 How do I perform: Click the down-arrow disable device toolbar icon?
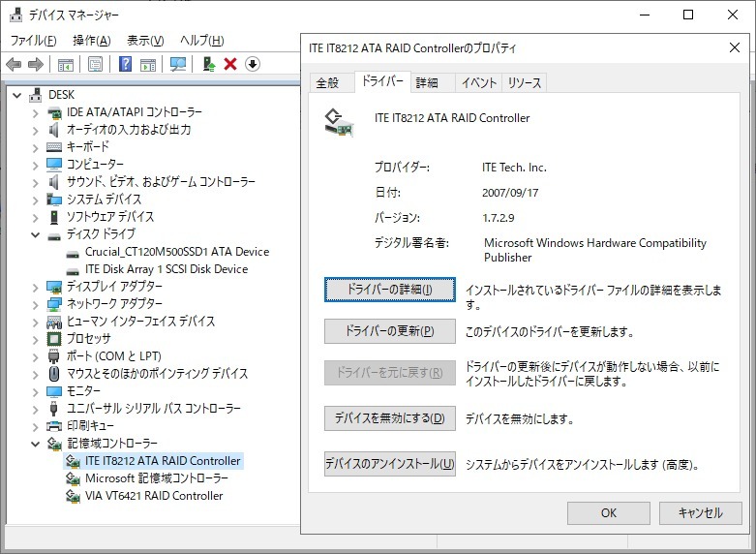pos(253,64)
